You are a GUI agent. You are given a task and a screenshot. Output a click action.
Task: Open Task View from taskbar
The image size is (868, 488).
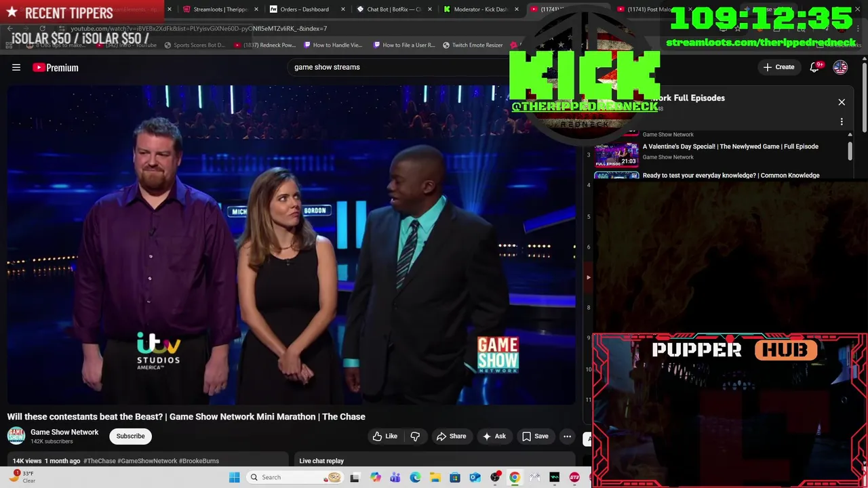pos(355,477)
